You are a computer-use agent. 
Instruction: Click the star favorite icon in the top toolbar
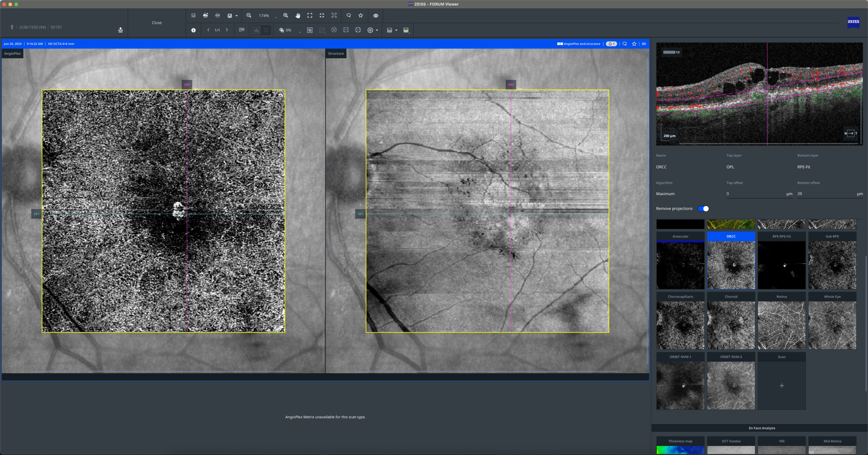[361, 16]
